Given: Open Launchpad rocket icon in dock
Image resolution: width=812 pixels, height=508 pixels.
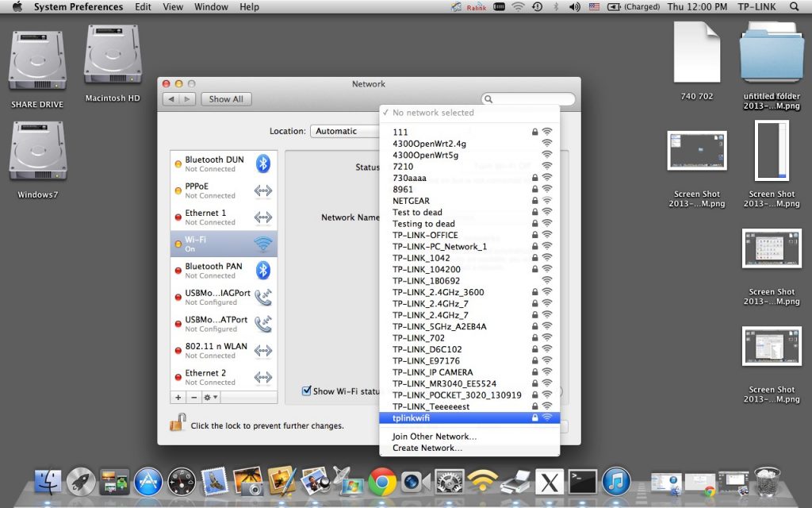Looking at the screenshot, I should tap(82, 482).
